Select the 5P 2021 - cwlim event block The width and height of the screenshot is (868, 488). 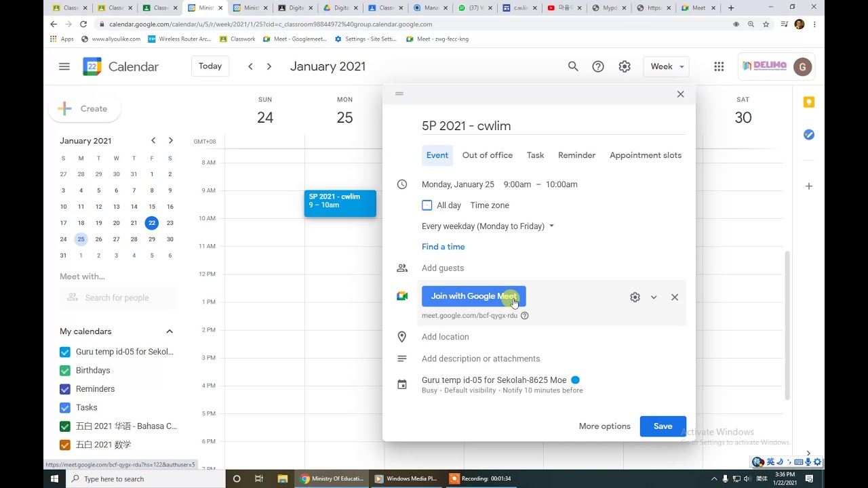340,203
